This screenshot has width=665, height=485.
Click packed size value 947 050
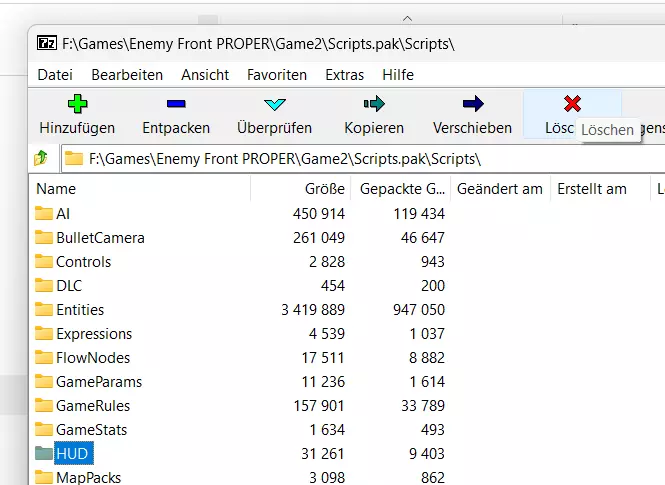pyautogui.click(x=419, y=310)
